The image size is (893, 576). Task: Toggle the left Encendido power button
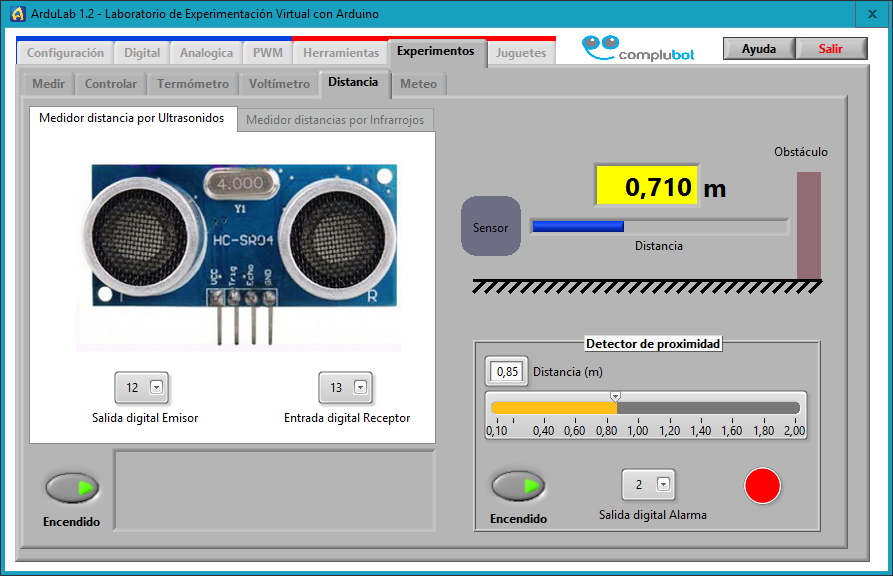(71, 488)
